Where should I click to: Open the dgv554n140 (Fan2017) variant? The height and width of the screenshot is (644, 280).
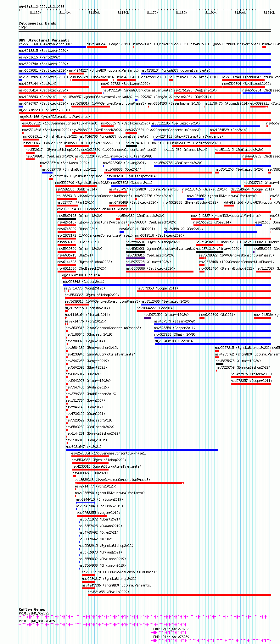(x=84, y=407)
